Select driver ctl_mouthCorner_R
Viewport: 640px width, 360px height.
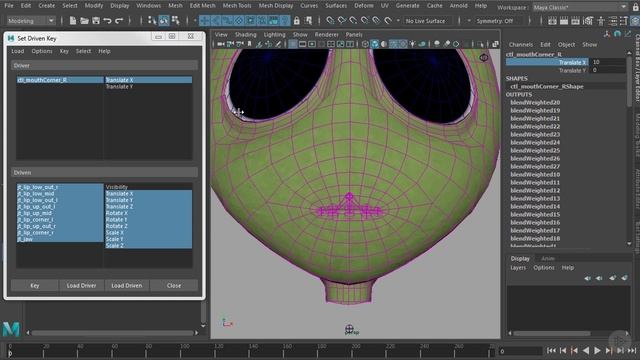pos(60,80)
